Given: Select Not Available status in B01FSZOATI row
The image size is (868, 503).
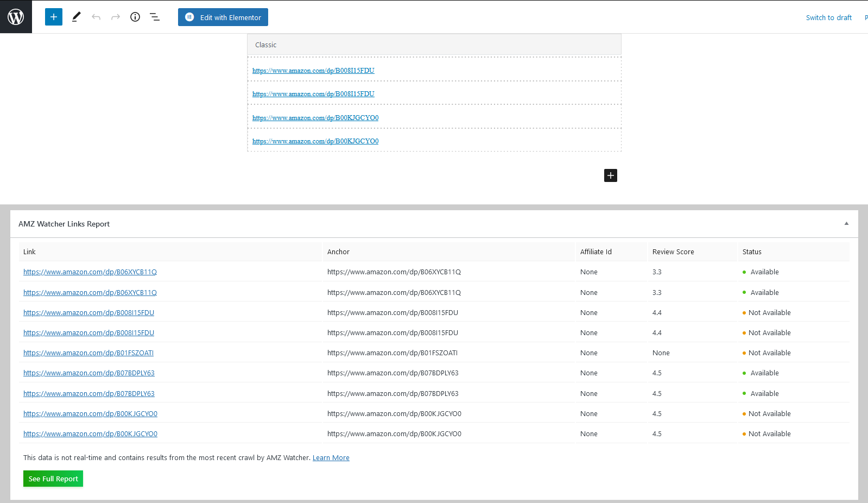Looking at the screenshot, I should pos(766,353).
